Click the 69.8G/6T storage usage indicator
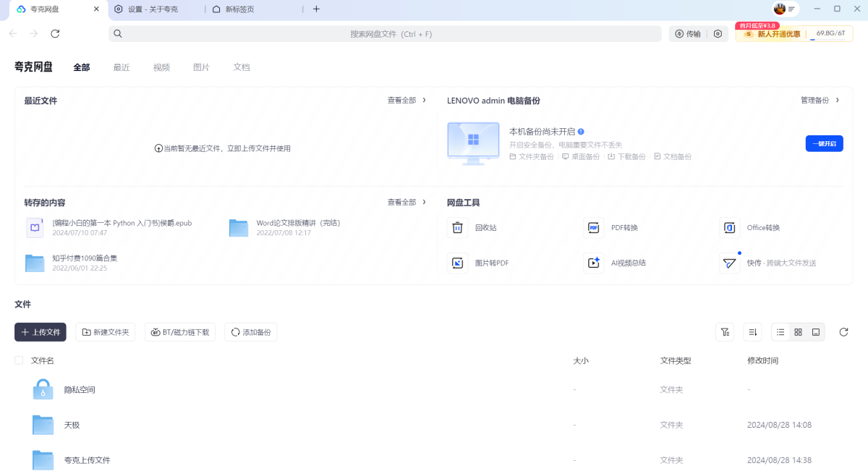Image resolution: width=868 pixels, height=474 pixels. [830, 33]
